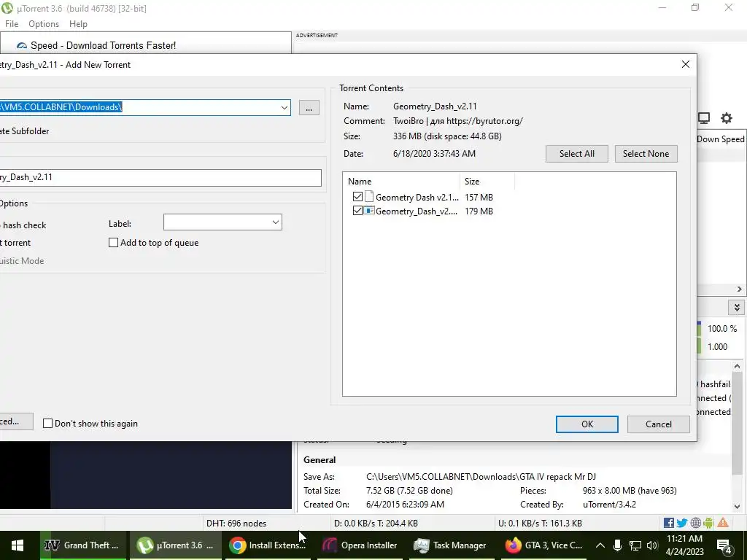Click the download speed D: 0.0 KB/s status

(x=376, y=524)
